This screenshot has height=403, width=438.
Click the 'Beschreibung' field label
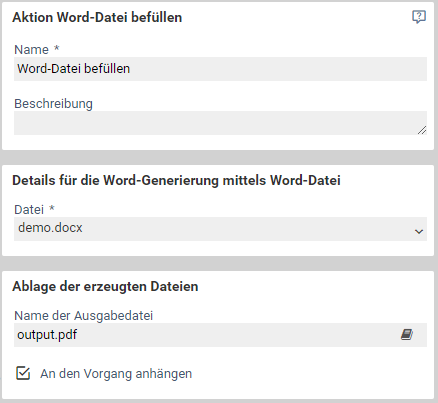click(53, 104)
